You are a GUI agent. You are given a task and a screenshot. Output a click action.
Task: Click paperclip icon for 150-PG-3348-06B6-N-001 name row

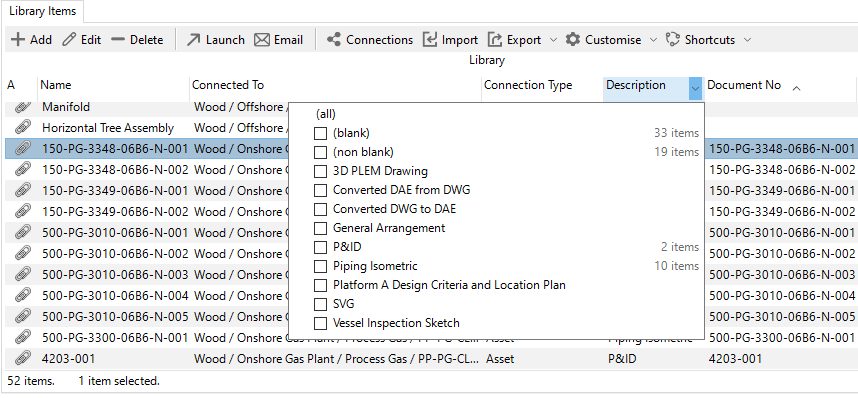click(22, 148)
